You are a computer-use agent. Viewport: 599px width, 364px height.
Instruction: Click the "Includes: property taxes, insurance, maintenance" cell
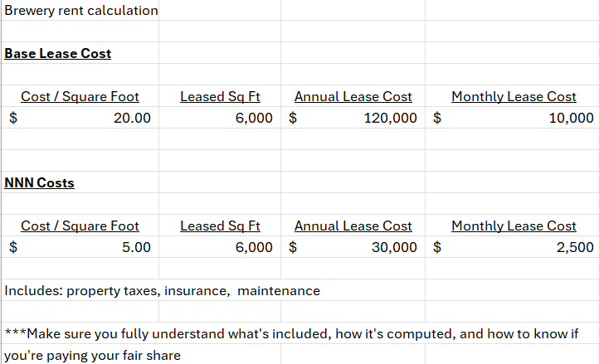point(162,291)
